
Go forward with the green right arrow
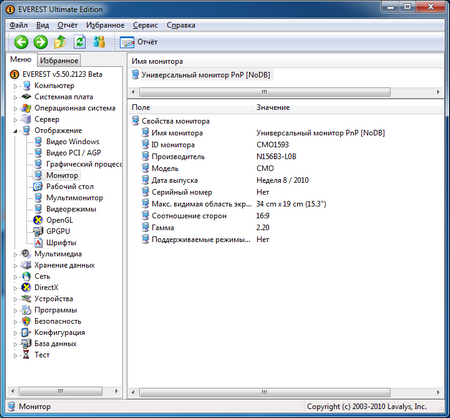click(x=41, y=42)
